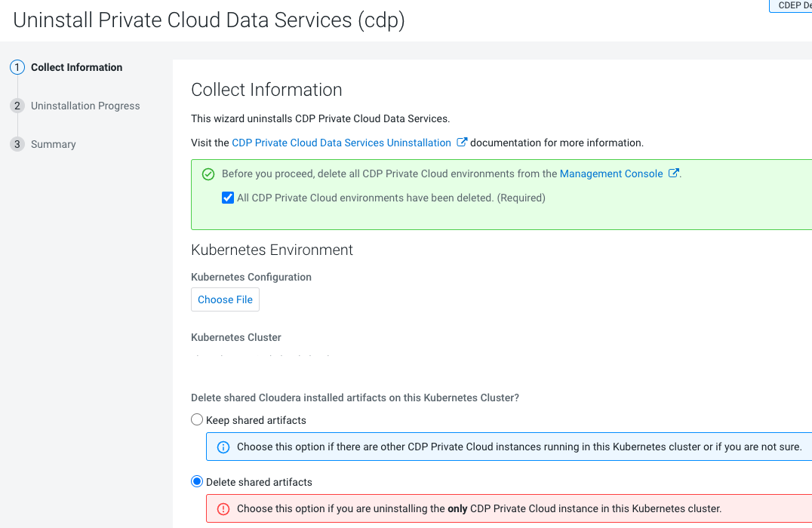Uncheck the environments have been deleted checkbox
Image resolution: width=812 pixels, height=528 pixels.
227,198
